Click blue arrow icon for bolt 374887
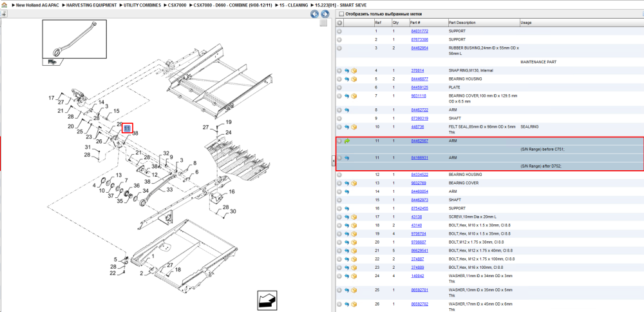 pyautogui.click(x=346, y=259)
